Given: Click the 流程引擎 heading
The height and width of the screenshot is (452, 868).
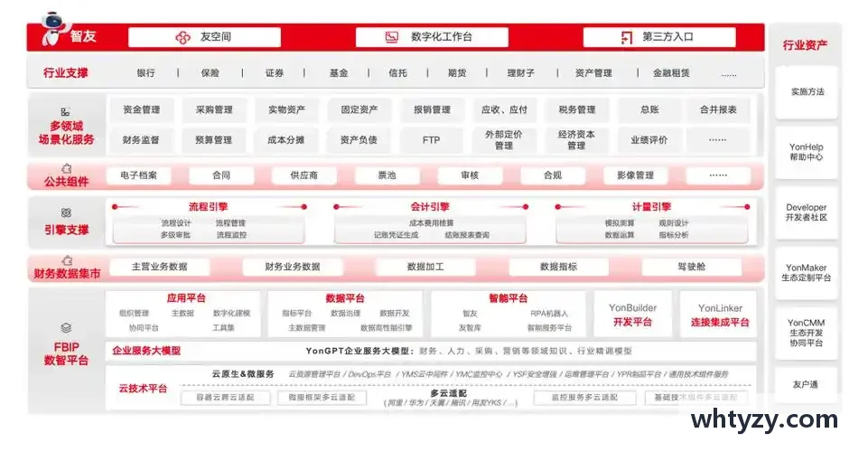Looking at the screenshot, I should click(208, 207).
